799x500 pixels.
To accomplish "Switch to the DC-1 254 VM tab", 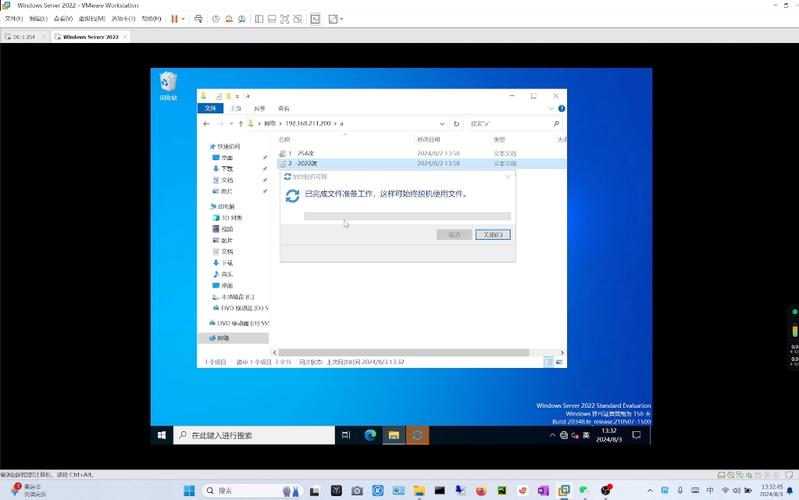I will coord(24,37).
